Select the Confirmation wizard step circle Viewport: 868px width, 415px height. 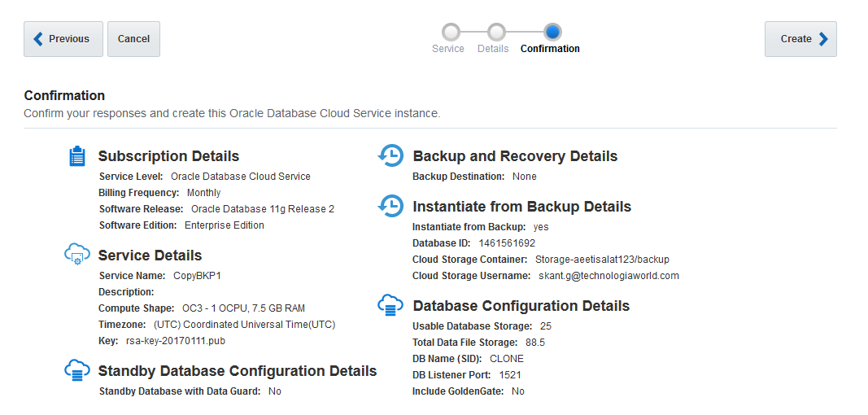pos(552,32)
